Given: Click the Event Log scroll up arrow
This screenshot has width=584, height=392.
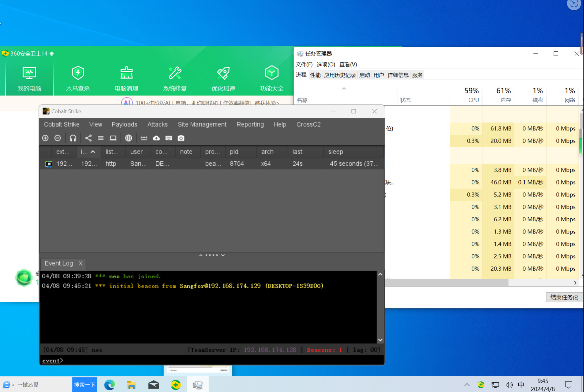Looking at the screenshot, I should tap(380, 274).
